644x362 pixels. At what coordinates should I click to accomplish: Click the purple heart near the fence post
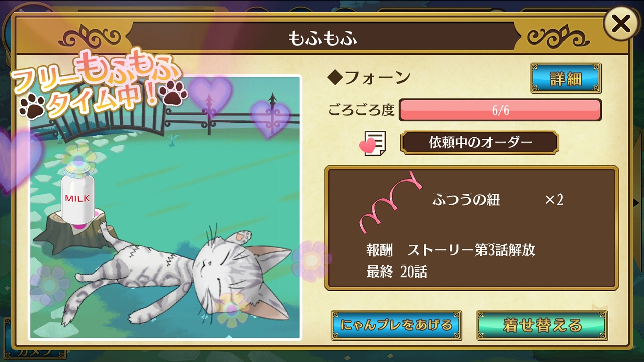[x=270, y=119]
